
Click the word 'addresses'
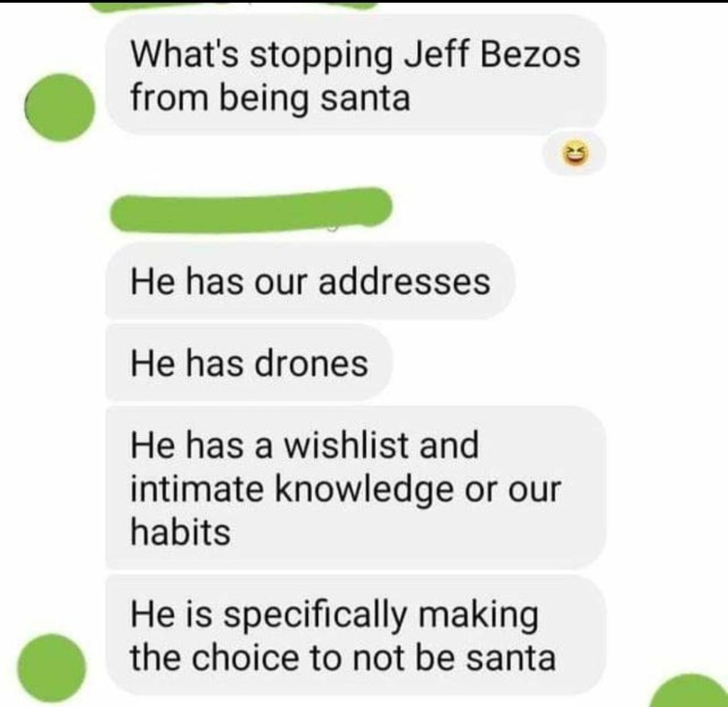[x=404, y=281]
